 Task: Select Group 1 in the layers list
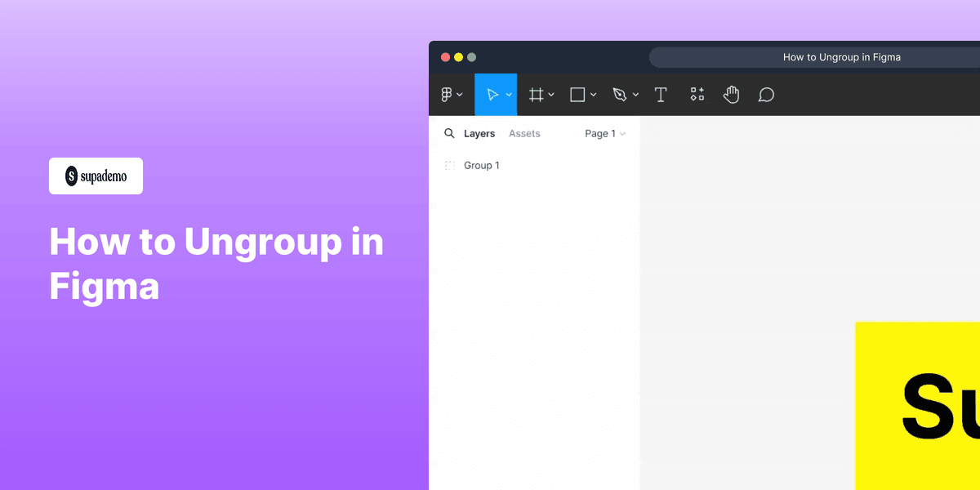[481, 165]
